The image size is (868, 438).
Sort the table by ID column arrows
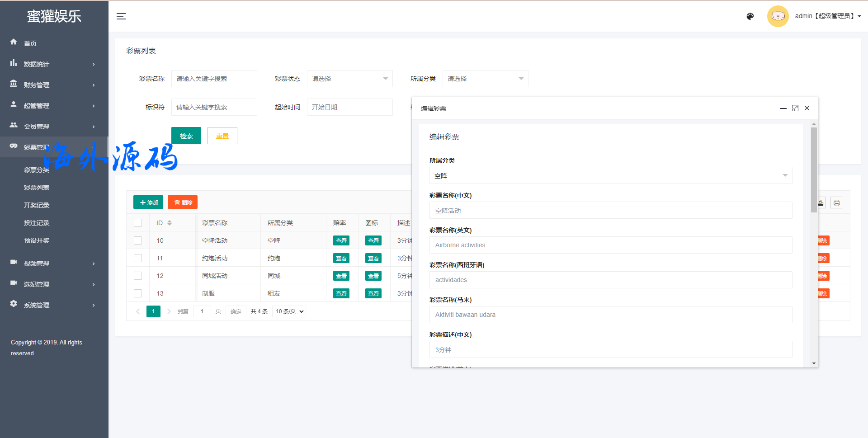pyautogui.click(x=170, y=223)
